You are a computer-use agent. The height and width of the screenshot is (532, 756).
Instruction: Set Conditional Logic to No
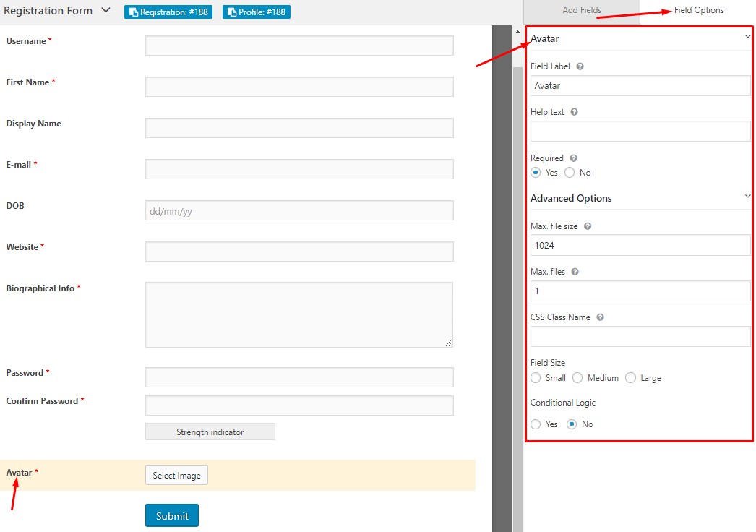point(572,424)
